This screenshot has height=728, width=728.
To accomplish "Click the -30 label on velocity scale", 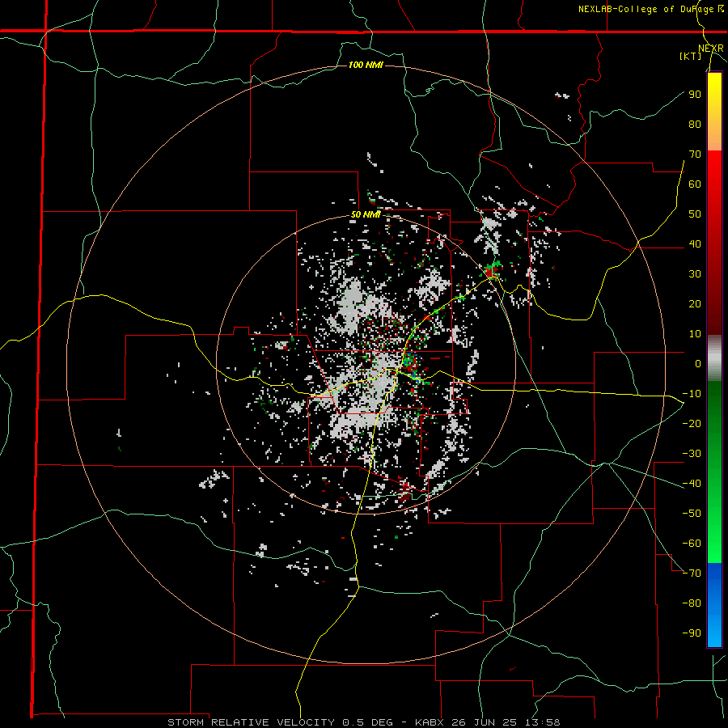I will [x=692, y=454].
